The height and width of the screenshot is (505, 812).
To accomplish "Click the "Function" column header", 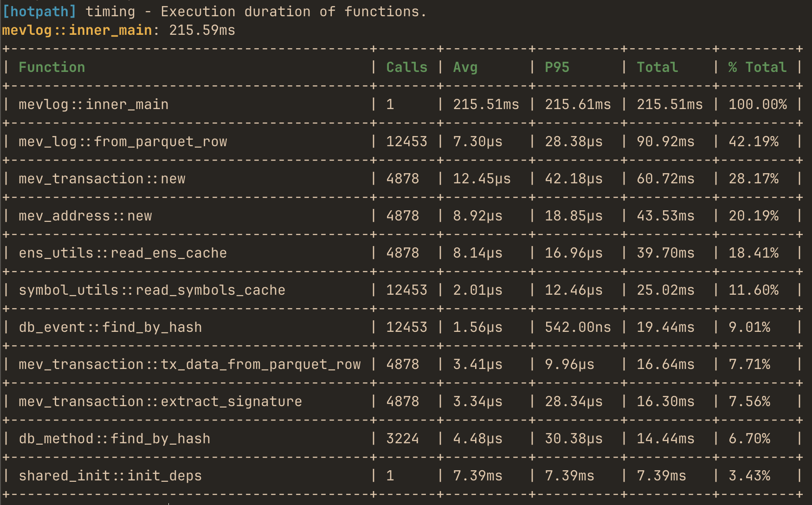I will tap(52, 67).
